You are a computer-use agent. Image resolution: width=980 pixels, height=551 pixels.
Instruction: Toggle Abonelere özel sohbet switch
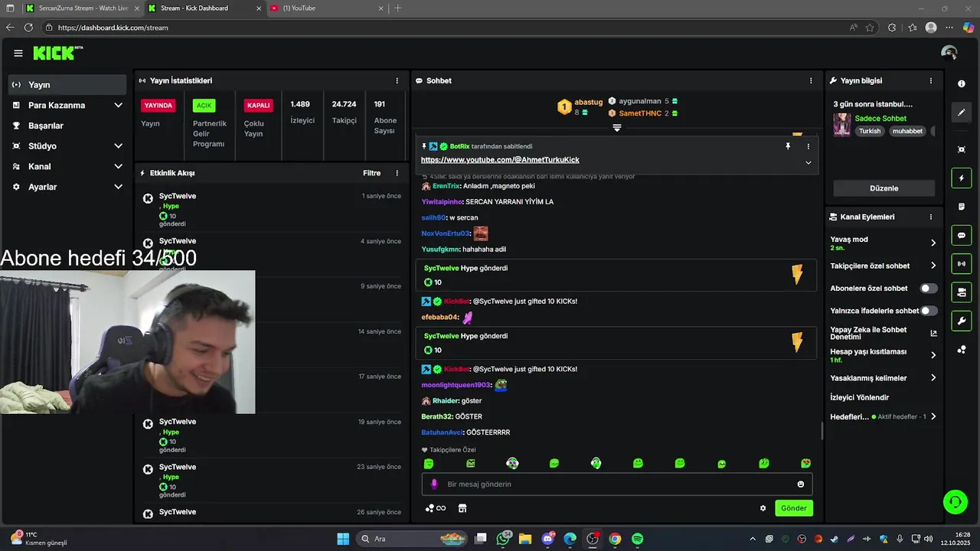[929, 289]
